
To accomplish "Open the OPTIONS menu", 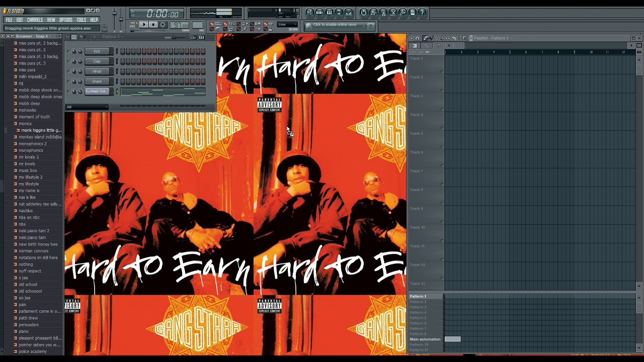I will point(66,20).
